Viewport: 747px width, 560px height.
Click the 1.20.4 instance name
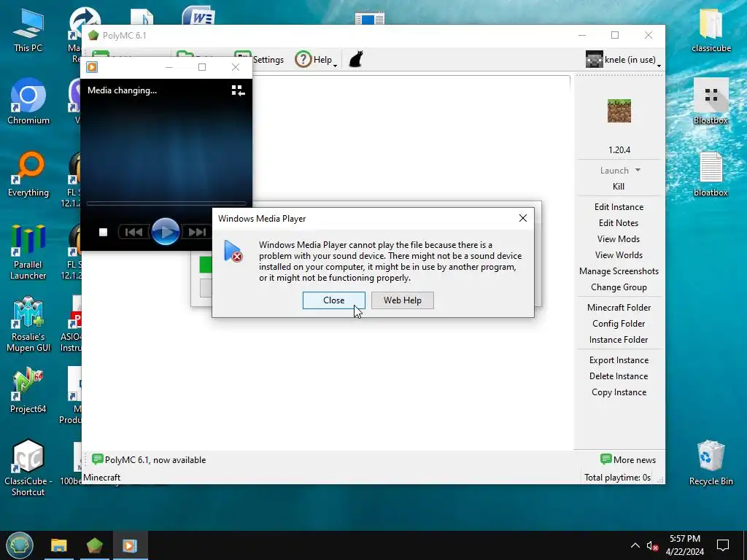(x=619, y=150)
